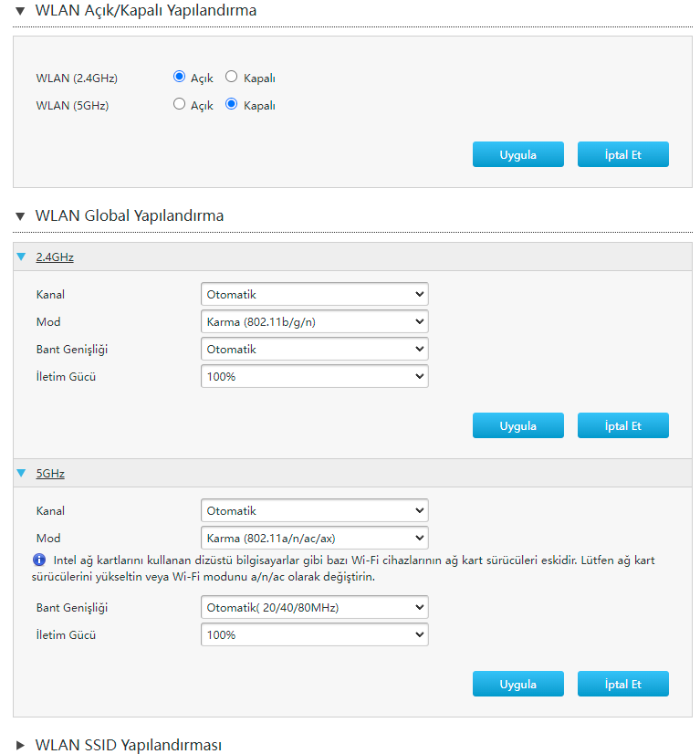700x754 pixels.
Task: Open 2.4GHz Mod dropdown (802.11b/g/n)
Action: click(x=314, y=321)
